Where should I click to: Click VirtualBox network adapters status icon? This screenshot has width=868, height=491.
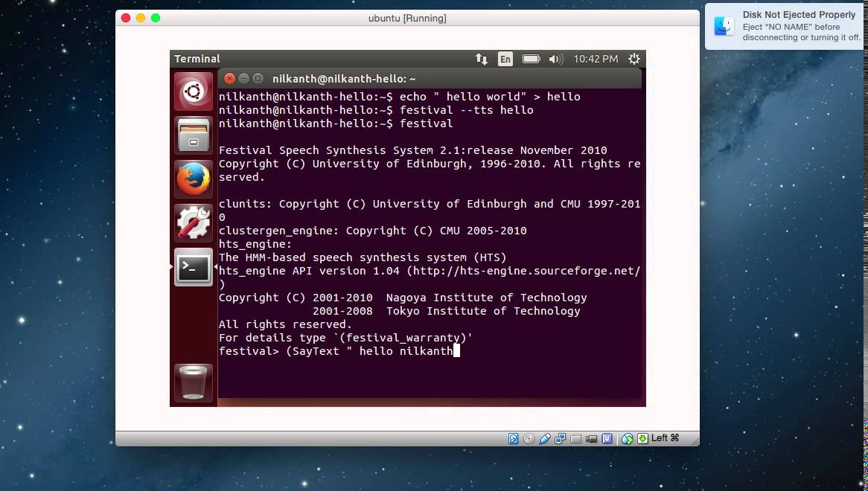(561, 438)
